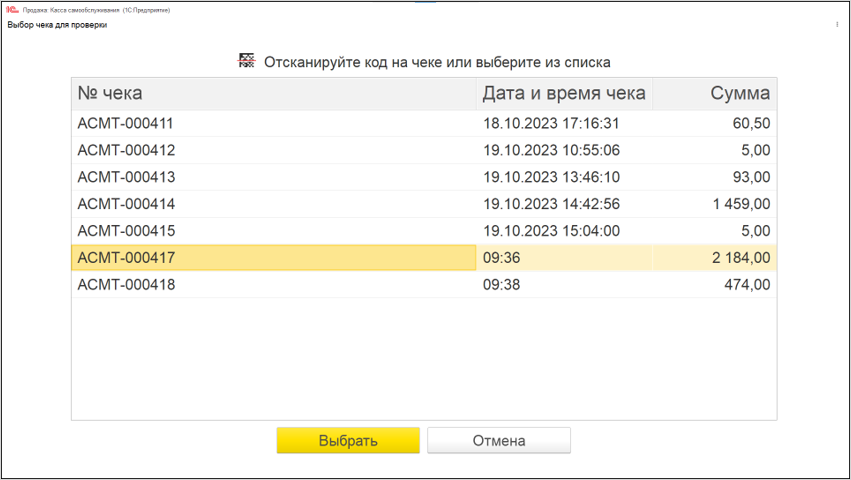
Task: Click the 09:38 time cell
Action: [501, 285]
